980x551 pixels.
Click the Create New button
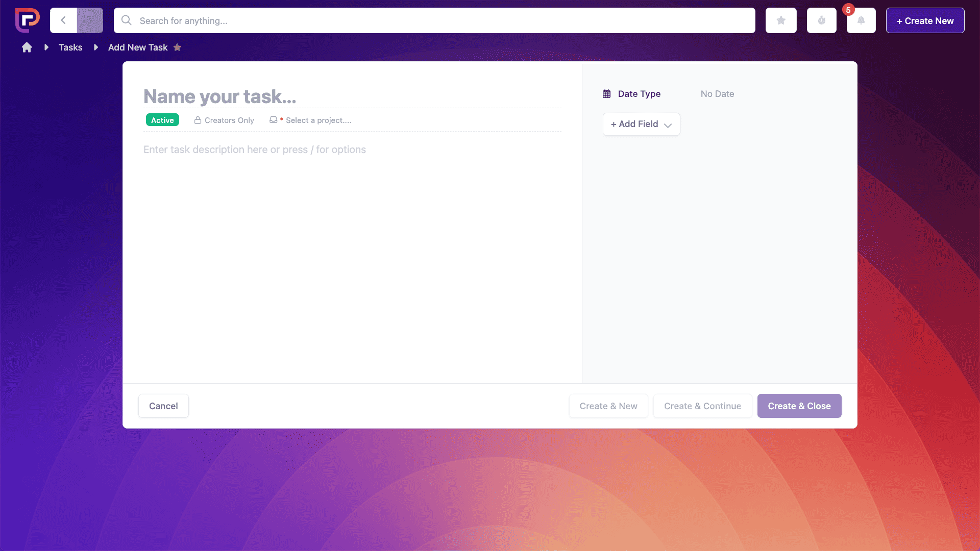coord(925,20)
